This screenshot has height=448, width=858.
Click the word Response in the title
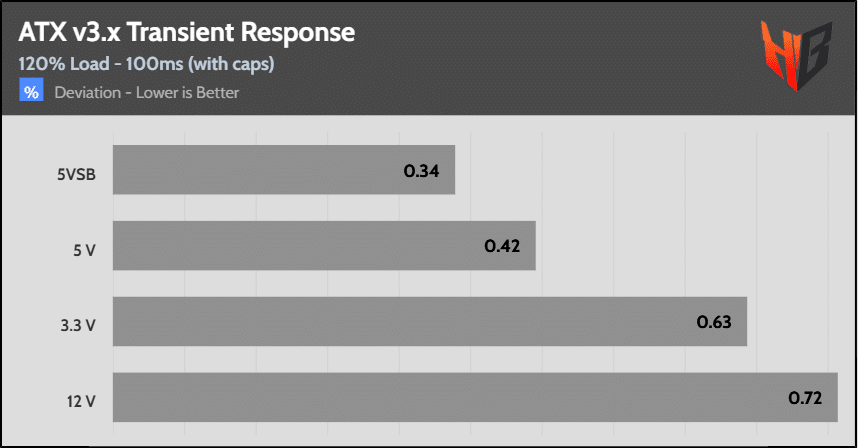click(298, 34)
